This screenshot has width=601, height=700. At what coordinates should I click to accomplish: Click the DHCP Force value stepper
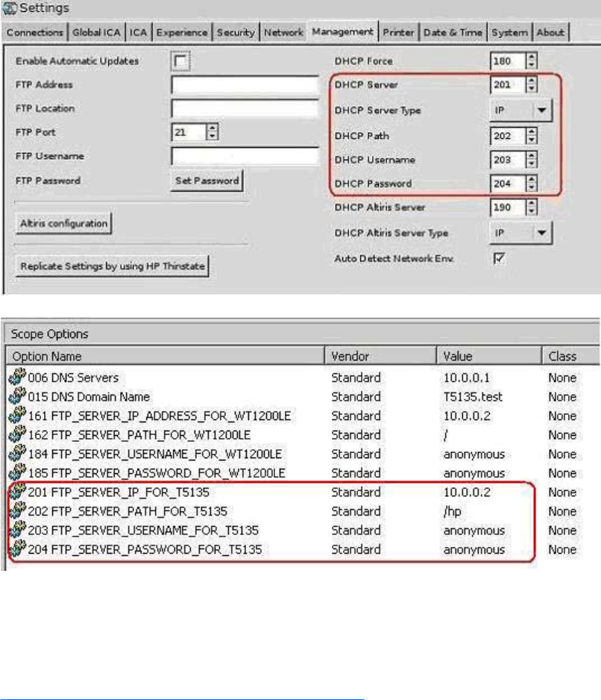pos(531,60)
